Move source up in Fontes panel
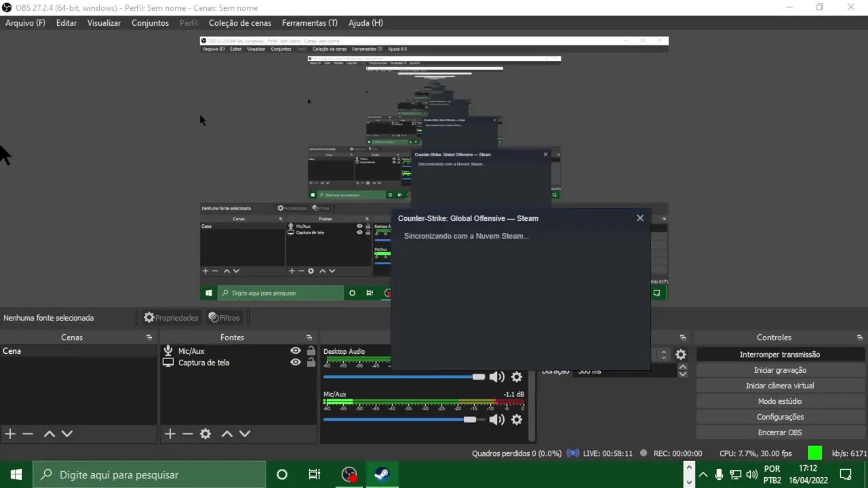The image size is (868, 488). tap(227, 434)
